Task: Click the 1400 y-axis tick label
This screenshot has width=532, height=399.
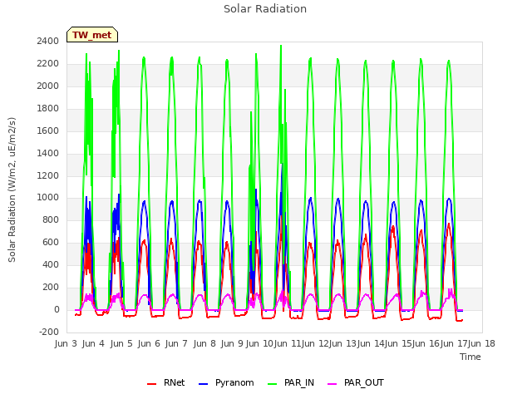Action: (48, 153)
